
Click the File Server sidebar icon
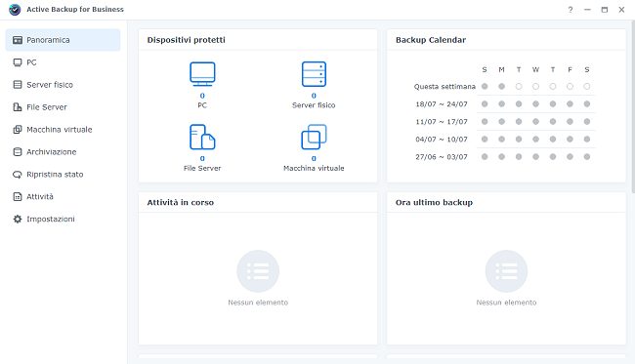click(x=18, y=107)
